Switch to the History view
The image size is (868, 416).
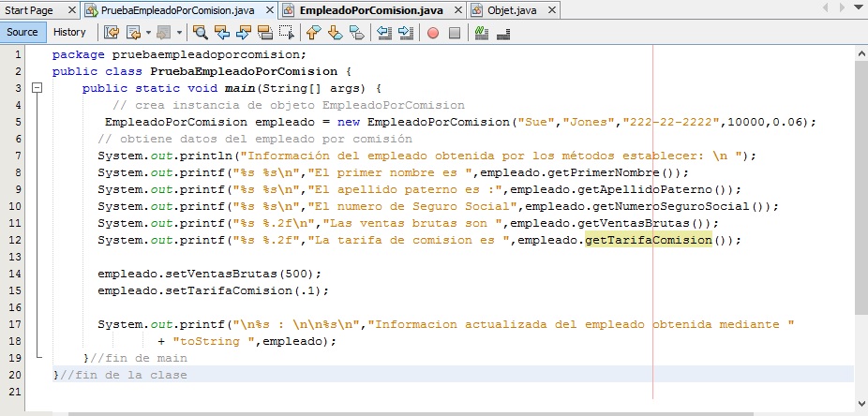coord(69,32)
